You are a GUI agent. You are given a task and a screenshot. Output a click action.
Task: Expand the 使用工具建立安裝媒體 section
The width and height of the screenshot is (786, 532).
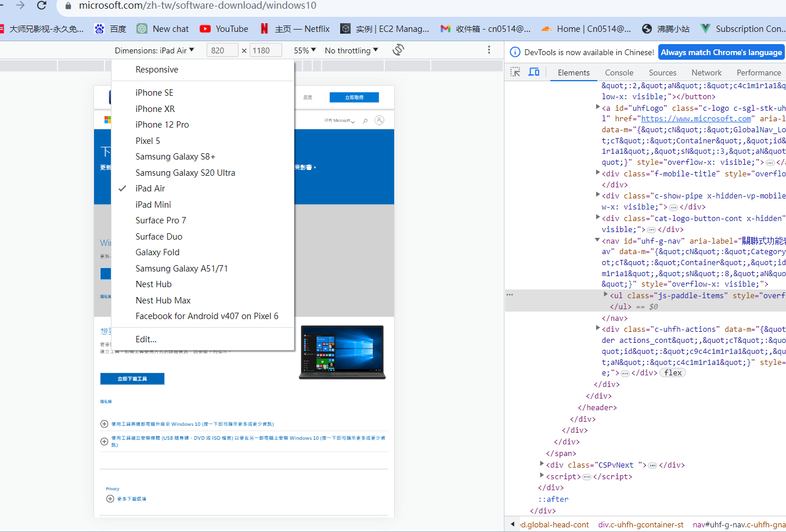click(243, 441)
